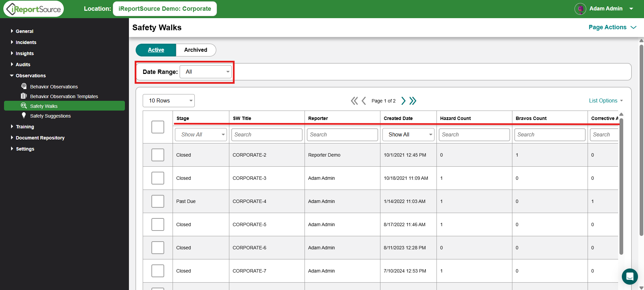Image resolution: width=644 pixels, height=290 pixels.
Task: Open the 10 Rows page size dropdown
Action: point(169,101)
